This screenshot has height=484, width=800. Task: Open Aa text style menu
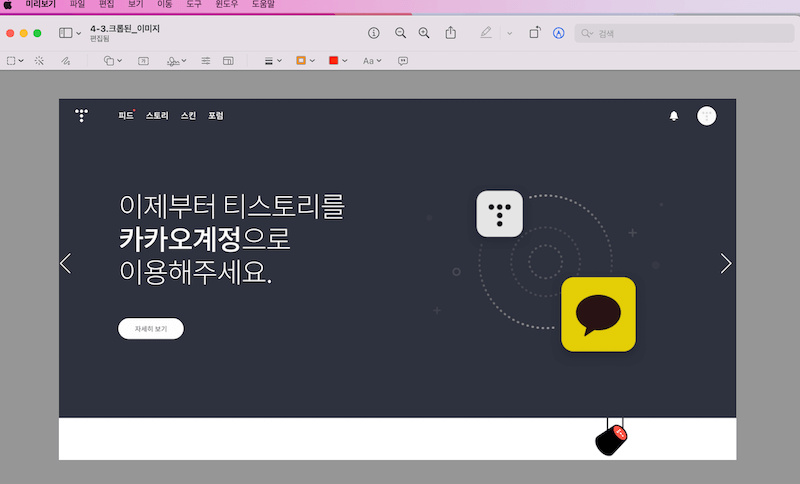point(372,61)
